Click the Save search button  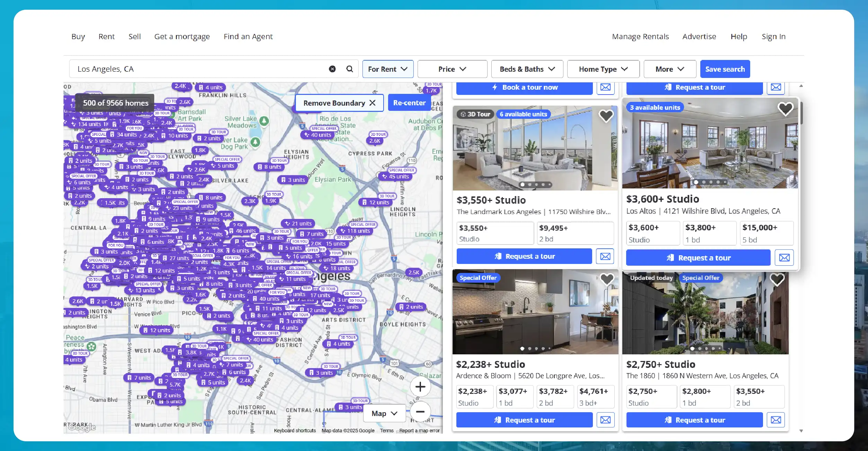pos(725,69)
